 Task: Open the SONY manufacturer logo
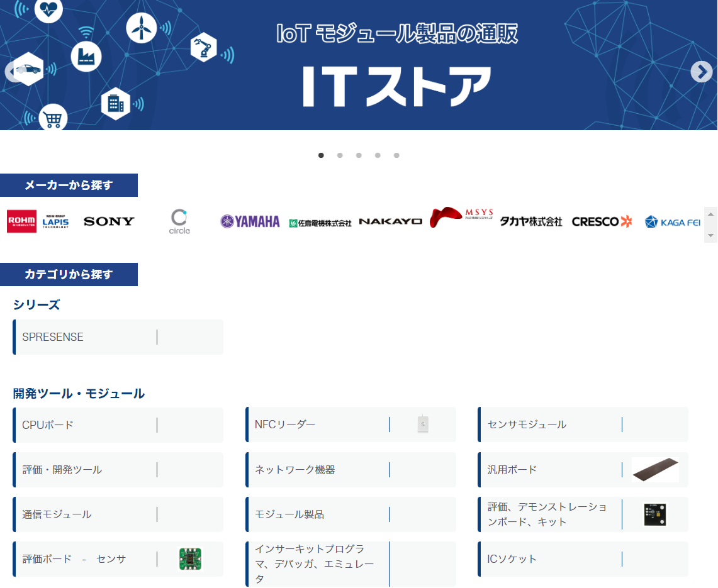click(x=109, y=221)
